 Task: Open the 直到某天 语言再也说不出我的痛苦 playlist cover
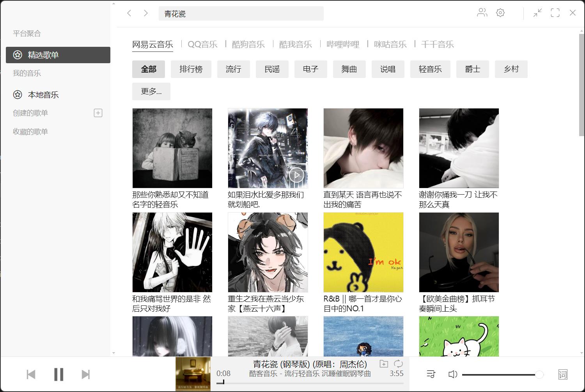363,148
